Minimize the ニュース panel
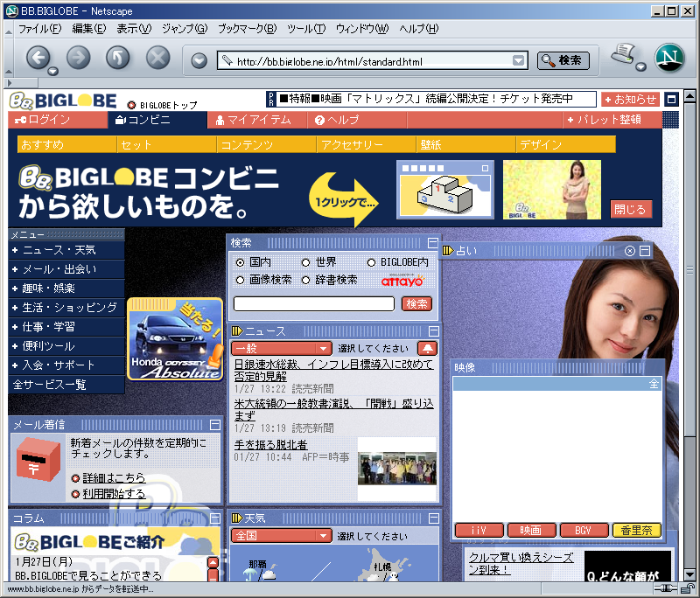Image resolution: width=700 pixels, height=598 pixels. click(433, 330)
